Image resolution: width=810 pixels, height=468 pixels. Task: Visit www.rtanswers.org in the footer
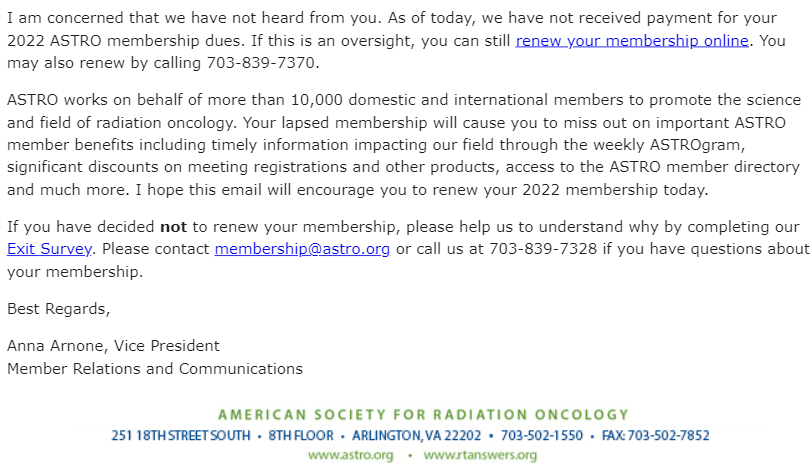[480, 455]
